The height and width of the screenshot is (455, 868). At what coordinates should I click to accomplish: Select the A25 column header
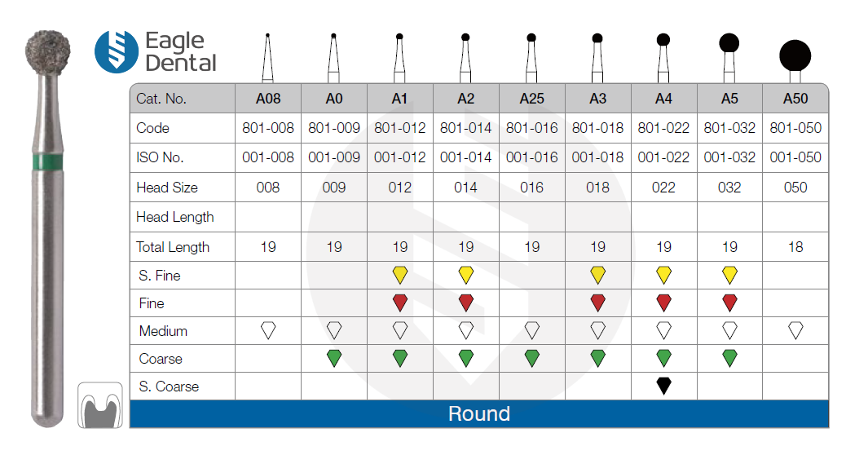coord(531,99)
